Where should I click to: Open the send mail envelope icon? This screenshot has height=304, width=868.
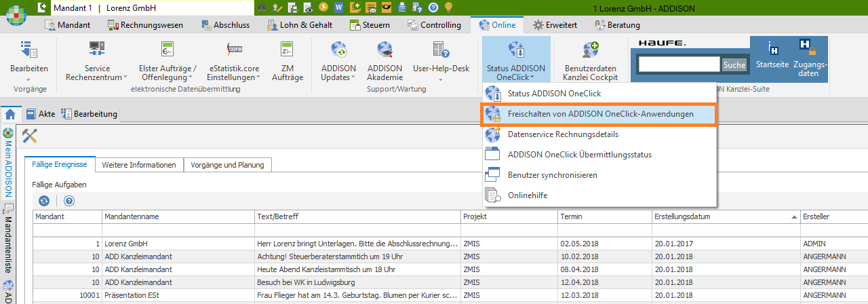(x=371, y=7)
